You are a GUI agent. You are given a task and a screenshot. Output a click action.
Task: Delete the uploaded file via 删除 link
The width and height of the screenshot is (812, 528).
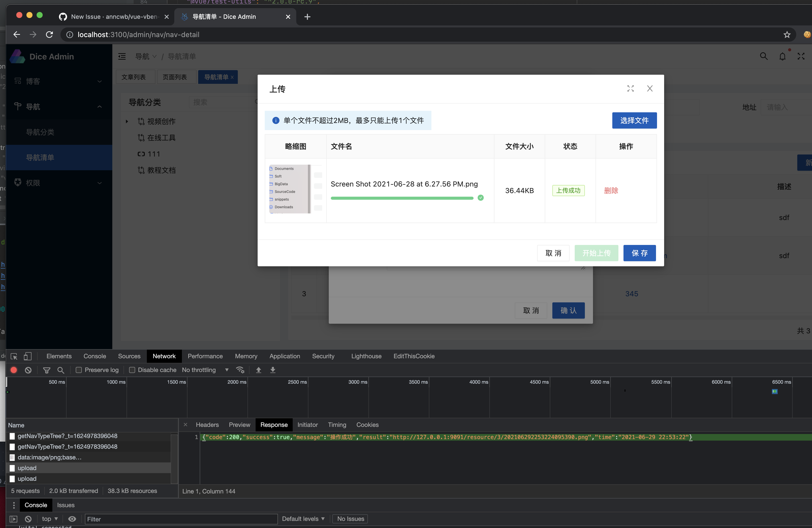[611, 191]
